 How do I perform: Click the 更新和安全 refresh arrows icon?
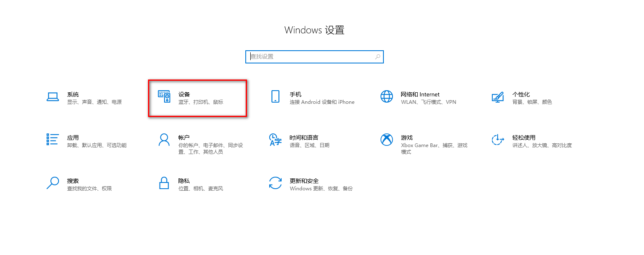click(275, 183)
